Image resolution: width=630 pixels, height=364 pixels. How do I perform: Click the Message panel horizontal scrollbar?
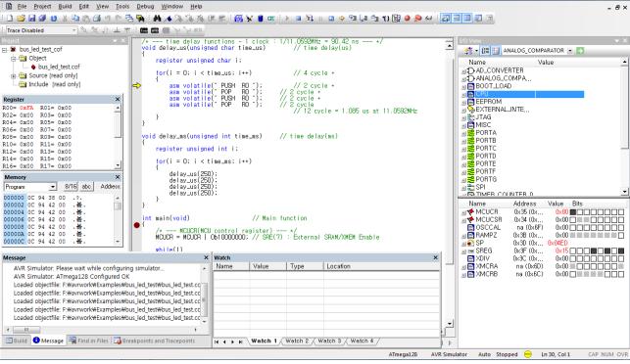(102, 330)
